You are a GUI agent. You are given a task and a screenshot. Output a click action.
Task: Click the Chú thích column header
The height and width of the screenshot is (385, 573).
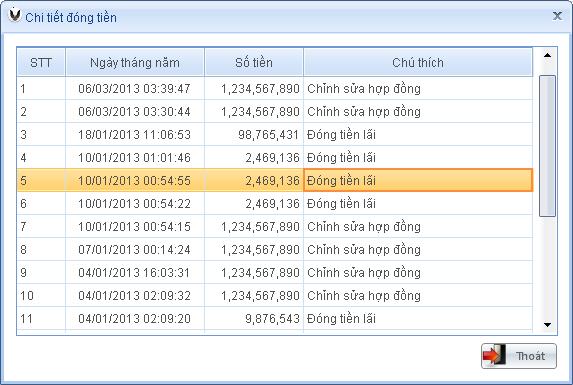[418, 62]
